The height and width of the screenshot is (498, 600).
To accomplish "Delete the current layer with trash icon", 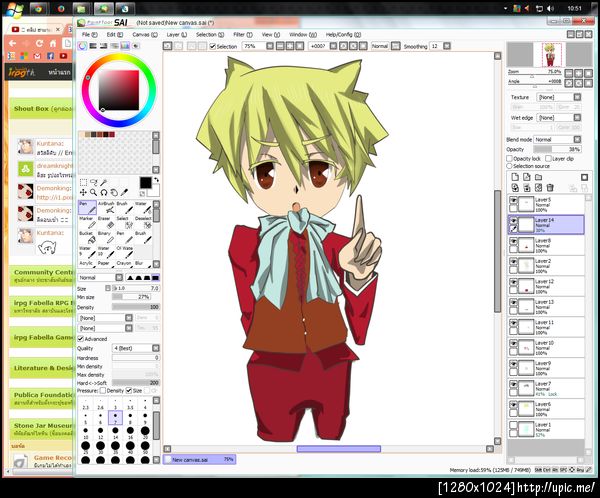I will (x=550, y=188).
